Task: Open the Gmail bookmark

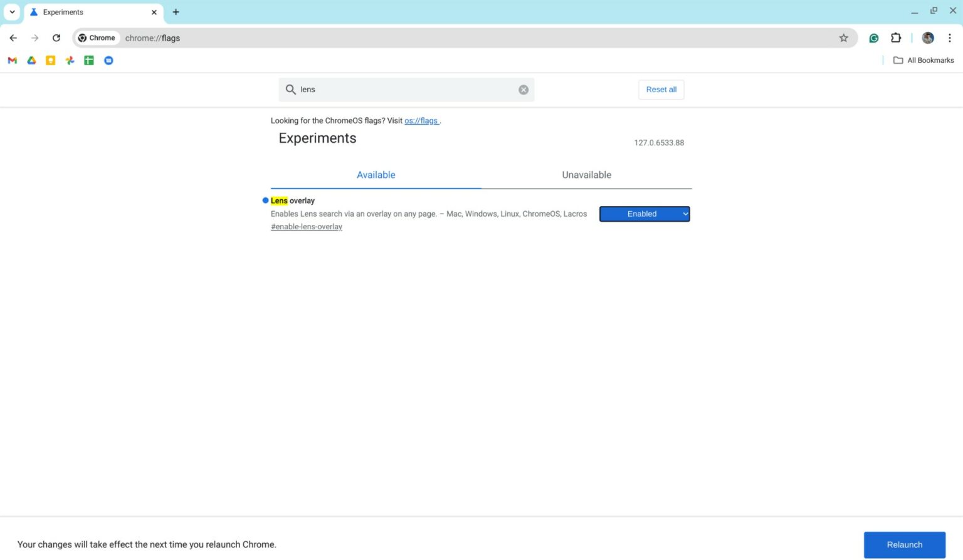Action: (x=12, y=61)
